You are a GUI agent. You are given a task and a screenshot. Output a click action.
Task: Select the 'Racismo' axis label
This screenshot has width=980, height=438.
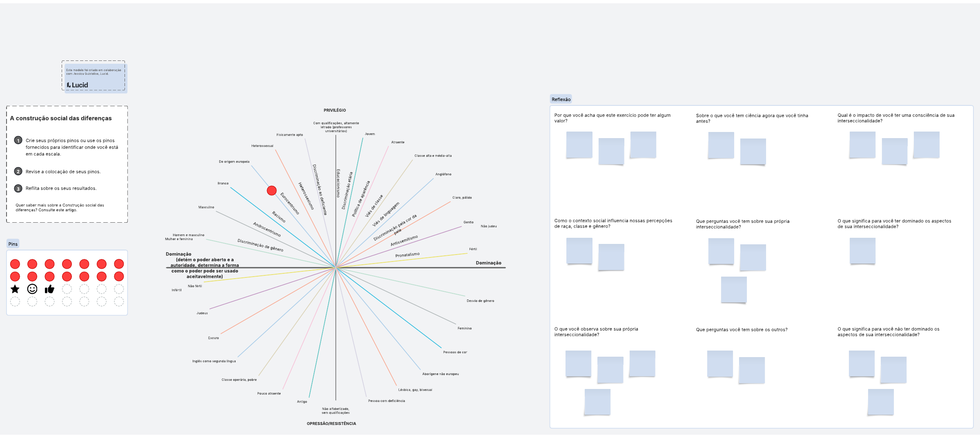point(279,217)
